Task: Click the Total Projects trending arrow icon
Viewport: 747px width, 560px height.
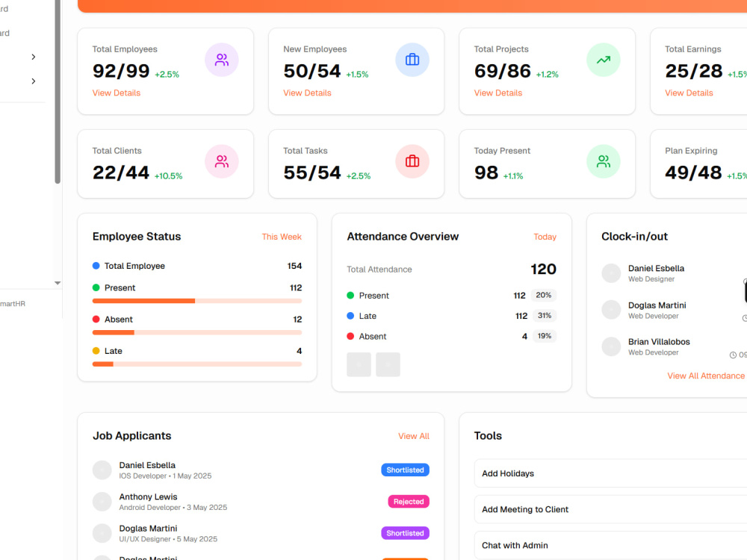Action: (603, 60)
